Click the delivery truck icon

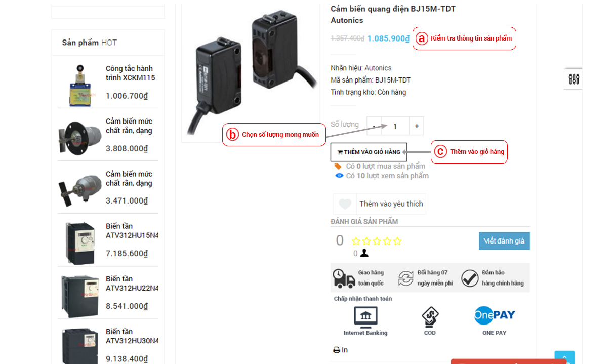pyautogui.click(x=344, y=278)
